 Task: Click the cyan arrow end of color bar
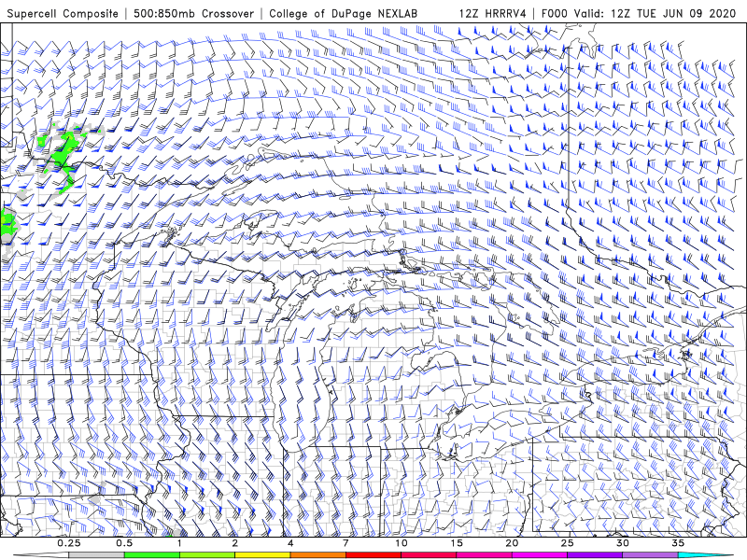point(706,555)
